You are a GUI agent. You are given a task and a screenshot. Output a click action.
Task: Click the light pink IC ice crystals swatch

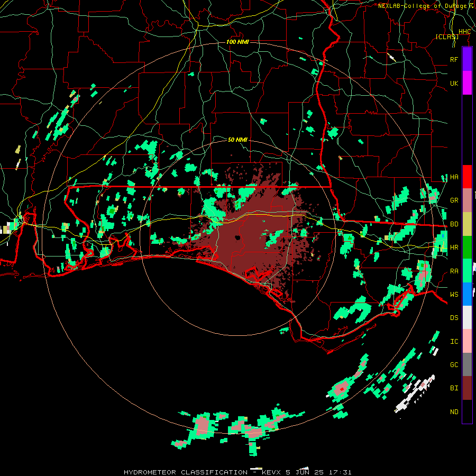(467, 341)
